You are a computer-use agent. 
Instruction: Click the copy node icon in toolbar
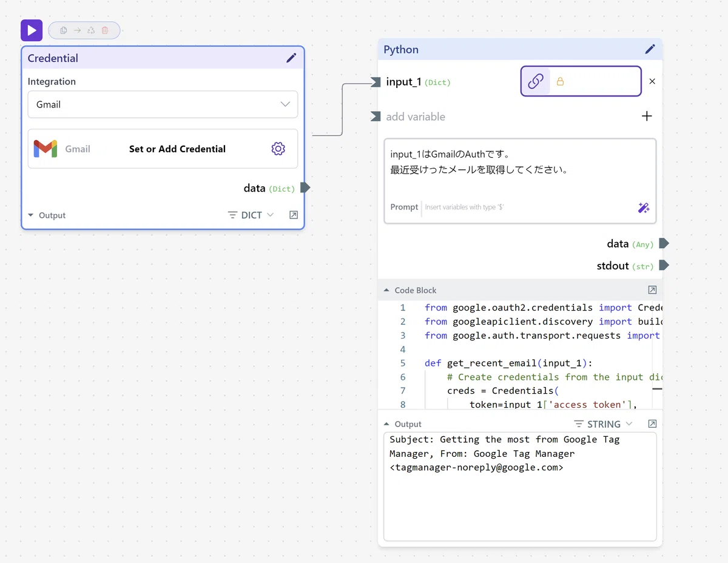[63, 30]
